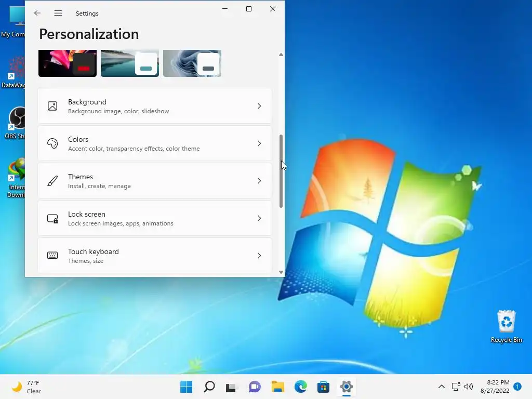Click the Settings title text
This screenshot has height=399, width=532.
coord(87,14)
